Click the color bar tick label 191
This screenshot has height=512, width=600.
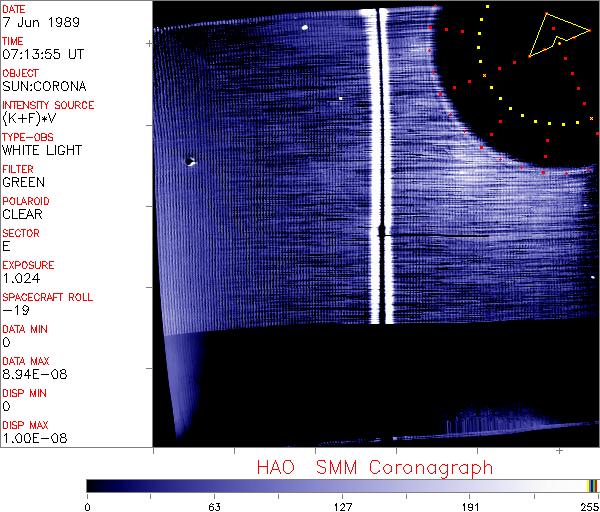tap(470, 505)
